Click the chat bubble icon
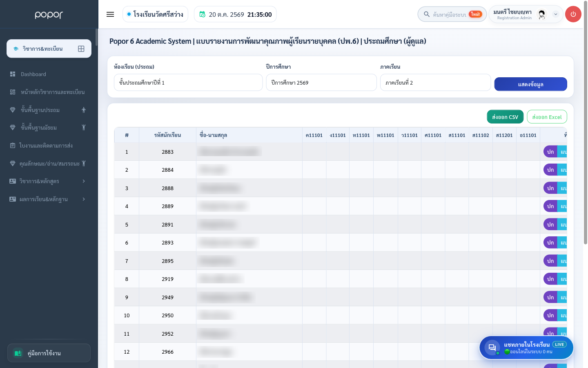 (492, 348)
